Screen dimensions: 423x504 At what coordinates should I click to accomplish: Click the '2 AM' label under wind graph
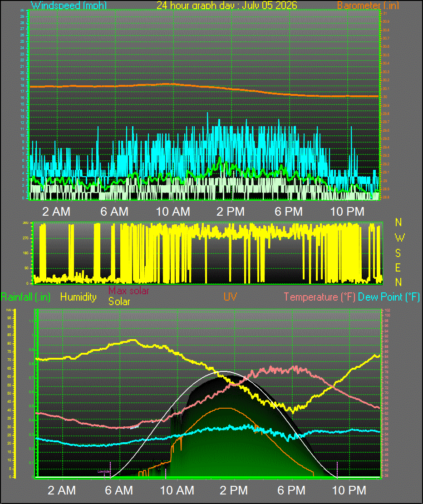(x=56, y=212)
